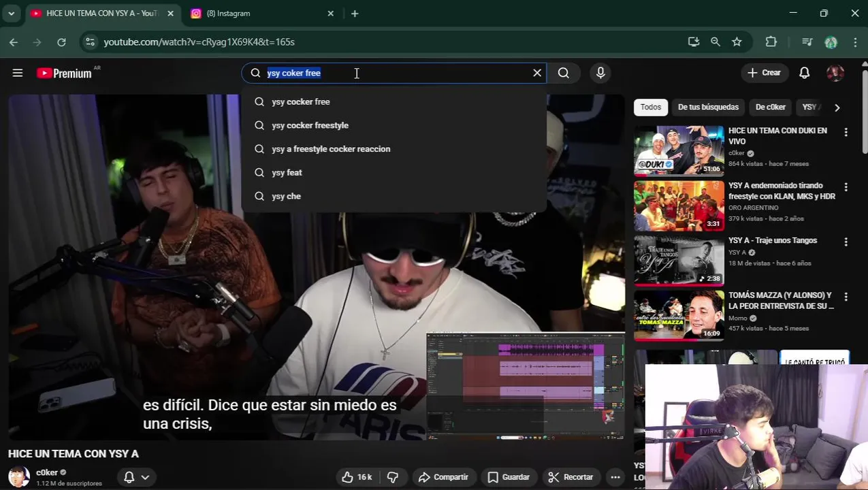
Task: Clear the search box with the X
Action: [x=537, y=73]
